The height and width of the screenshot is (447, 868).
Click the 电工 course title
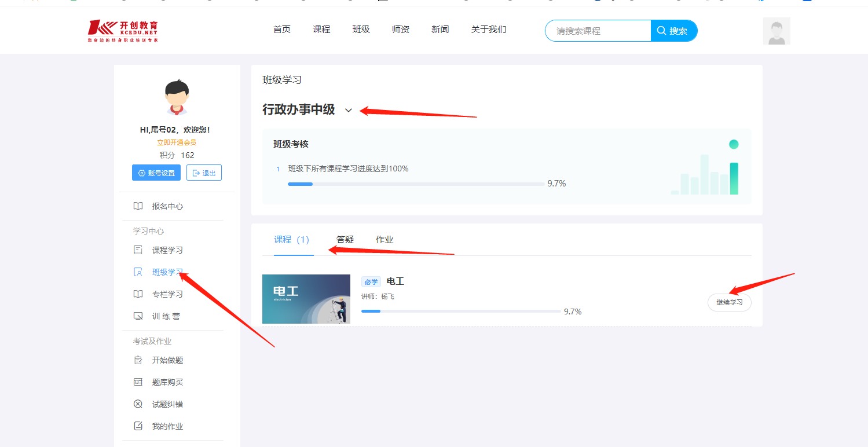pyautogui.click(x=395, y=281)
